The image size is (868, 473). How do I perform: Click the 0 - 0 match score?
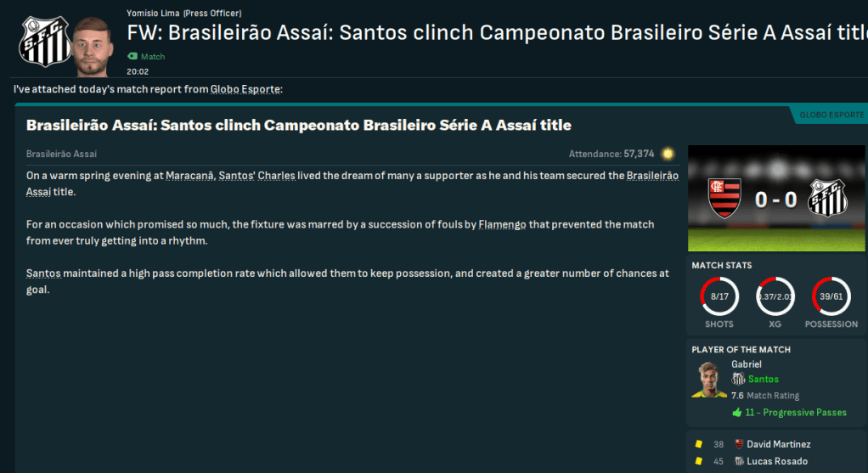coord(776,199)
